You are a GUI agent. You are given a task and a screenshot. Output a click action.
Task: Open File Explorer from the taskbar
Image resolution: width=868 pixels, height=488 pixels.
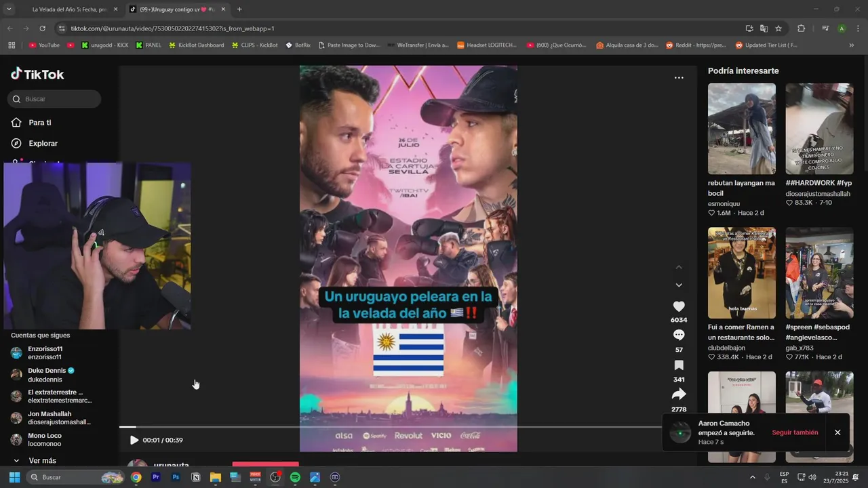(x=216, y=477)
